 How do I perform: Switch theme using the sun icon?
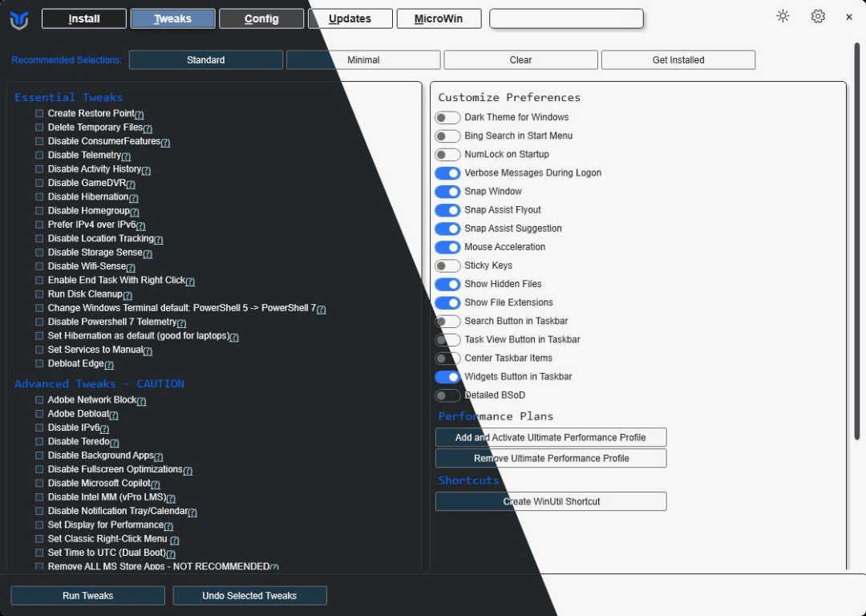point(783,17)
